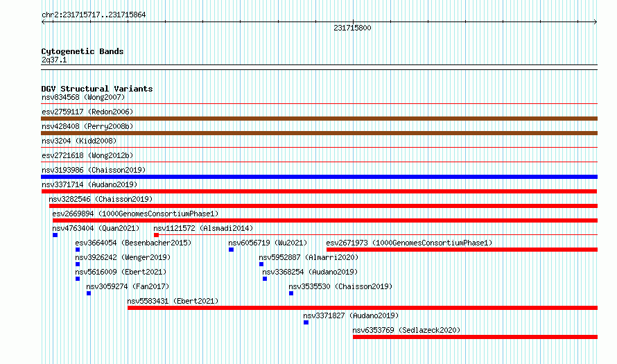Open the nsv1121572 (Alsmadi2014) text label
Screen dimensions: 617x364
[203, 228]
